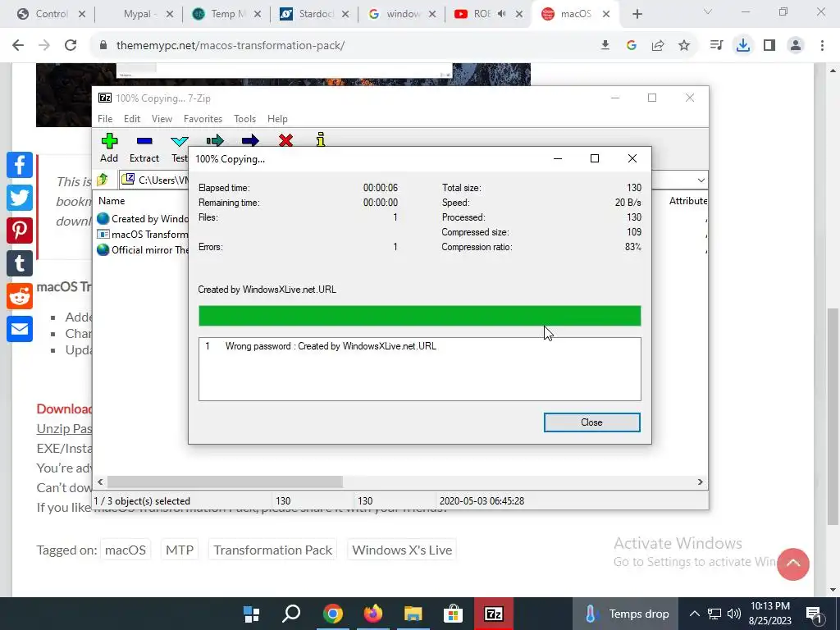The height and width of the screenshot is (630, 840).
Task: Show hidden system tray icons
Action: (x=694, y=614)
